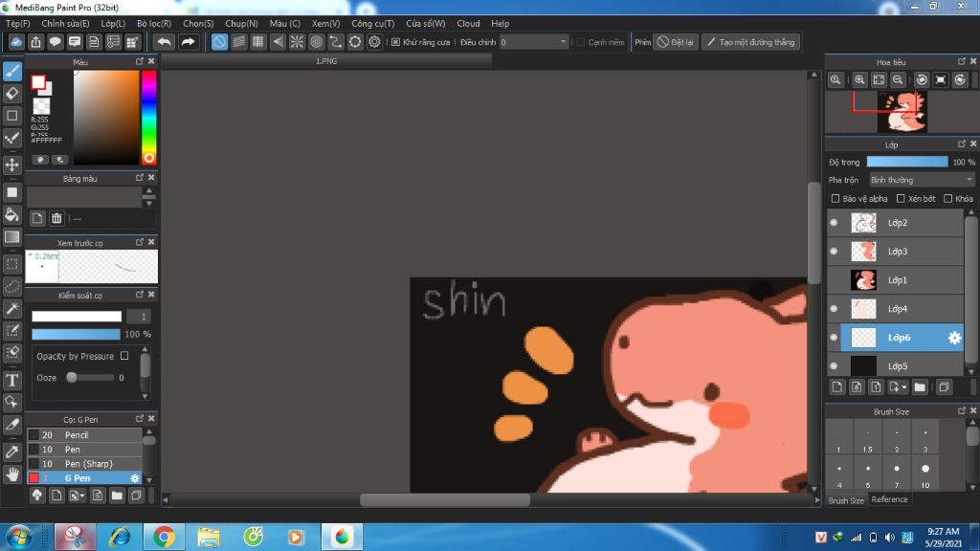Click the Ooze slider handle
The height and width of the screenshot is (551, 980).
click(x=72, y=377)
